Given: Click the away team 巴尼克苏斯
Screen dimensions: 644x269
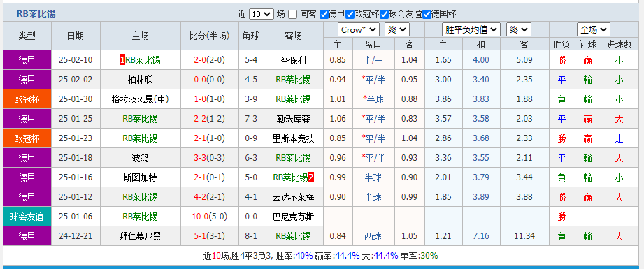Looking at the screenshot, I should tap(293, 217).
